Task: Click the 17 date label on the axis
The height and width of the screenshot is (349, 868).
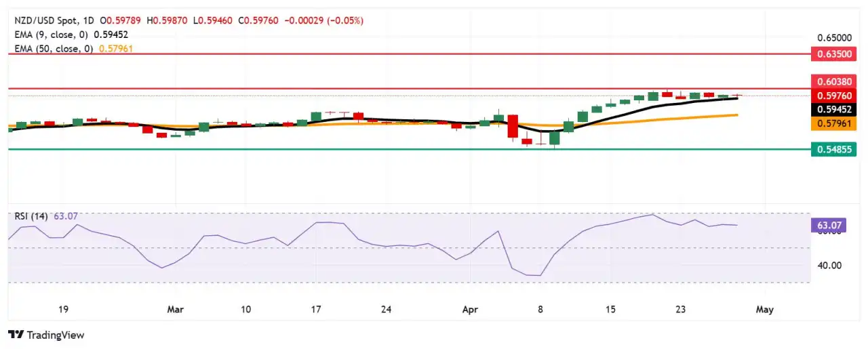Action: pos(316,309)
